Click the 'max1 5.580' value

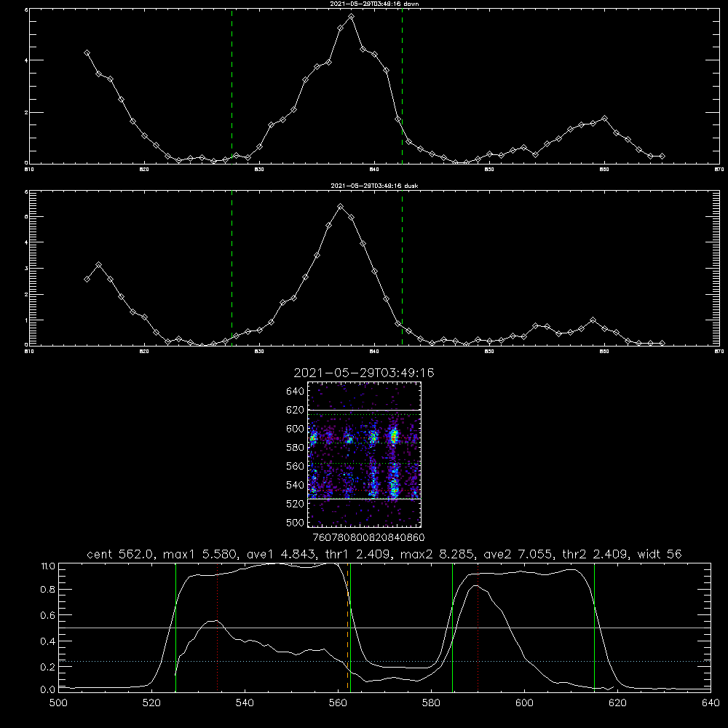tap(198, 554)
